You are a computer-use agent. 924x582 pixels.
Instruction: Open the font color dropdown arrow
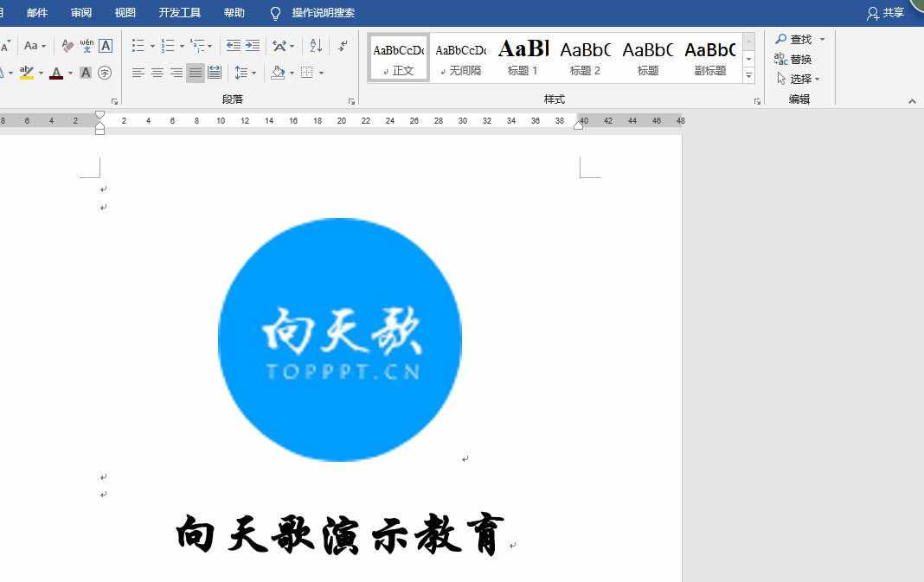71,73
